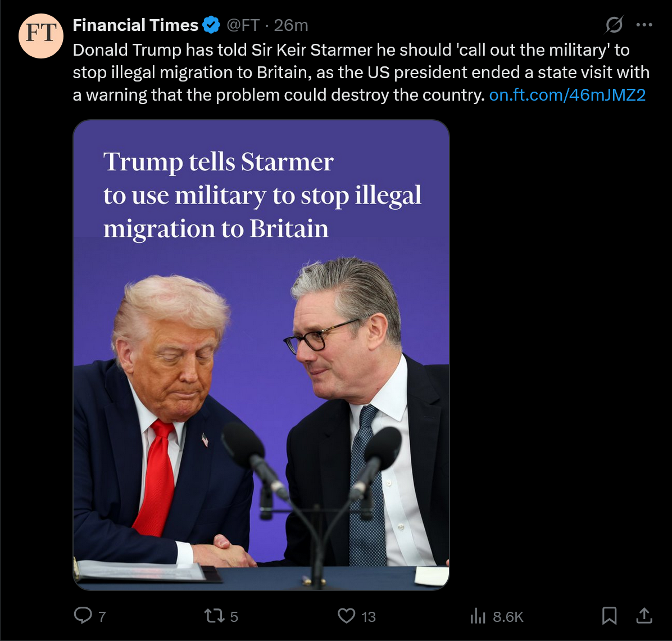Open the Trump and Starmer headline image
The height and width of the screenshot is (641, 672).
click(261, 355)
